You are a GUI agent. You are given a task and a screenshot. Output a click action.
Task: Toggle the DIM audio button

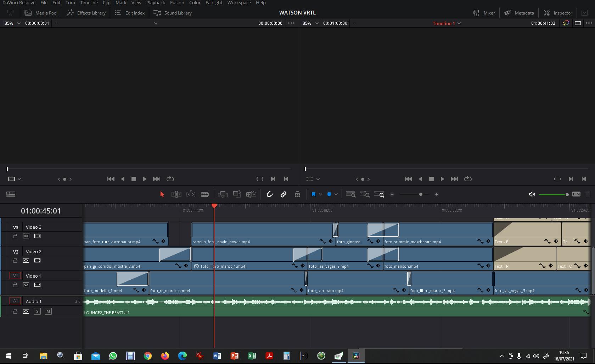tap(576, 194)
